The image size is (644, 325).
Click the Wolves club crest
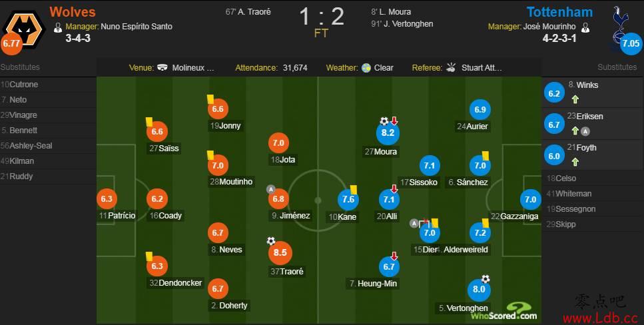(24, 27)
